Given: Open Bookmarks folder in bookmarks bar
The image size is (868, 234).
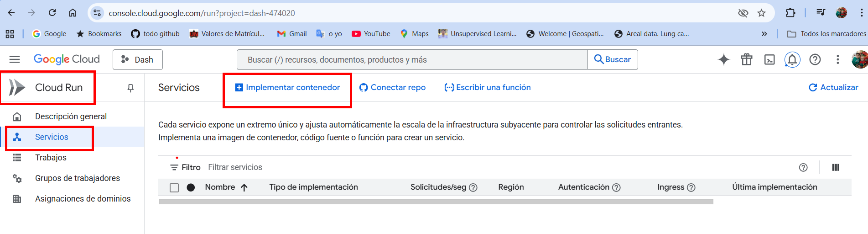Looking at the screenshot, I should click(99, 34).
